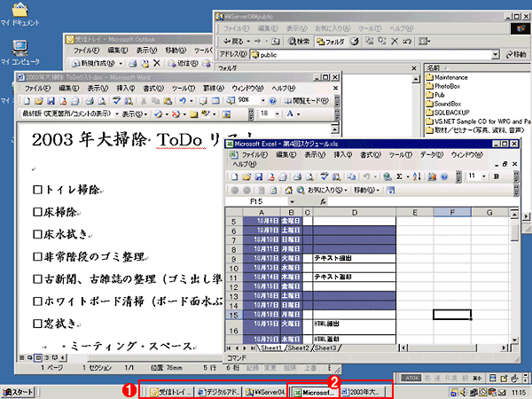Click Excel Name Box showing F15
The height and width of the screenshot is (399, 532).
click(256, 201)
